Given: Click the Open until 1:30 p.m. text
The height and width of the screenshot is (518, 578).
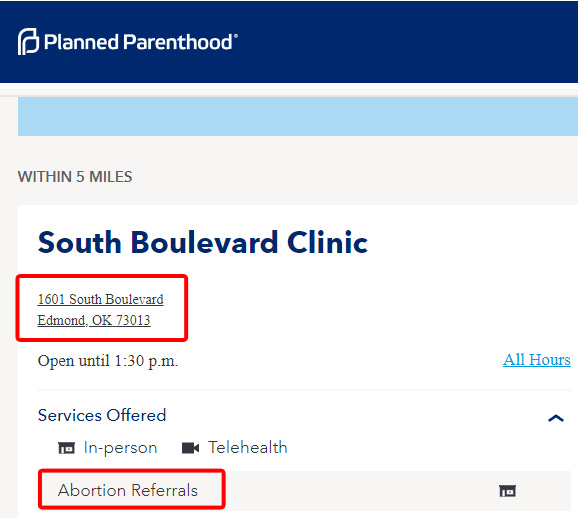Looking at the screenshot, I should (x=108, y=361).
